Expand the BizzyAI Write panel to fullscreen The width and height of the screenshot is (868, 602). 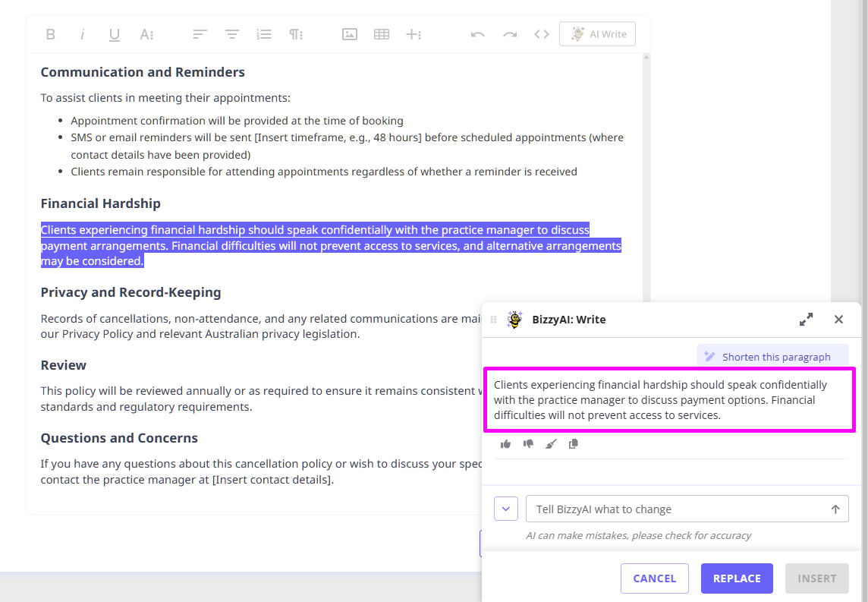click(x=806, y=320)
